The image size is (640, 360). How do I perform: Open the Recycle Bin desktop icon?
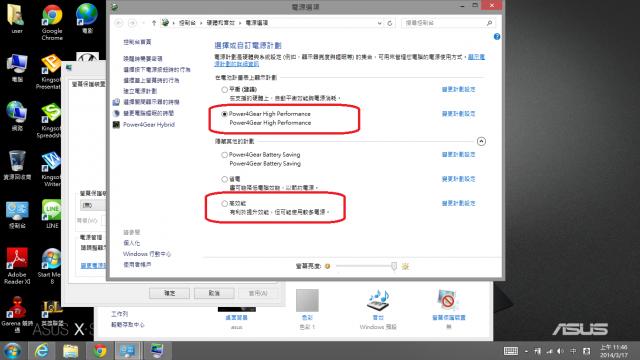pyautogui.click(x=17, y=165)
